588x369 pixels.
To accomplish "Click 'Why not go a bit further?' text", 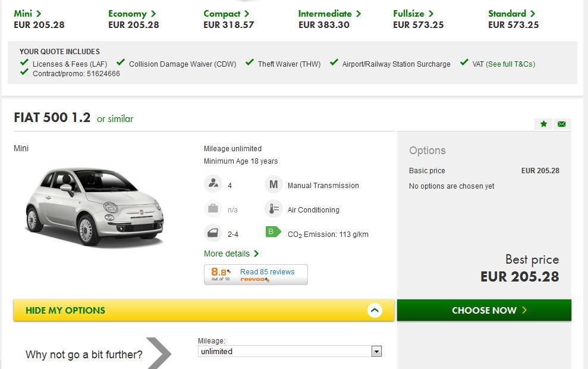I will [84, 355].
